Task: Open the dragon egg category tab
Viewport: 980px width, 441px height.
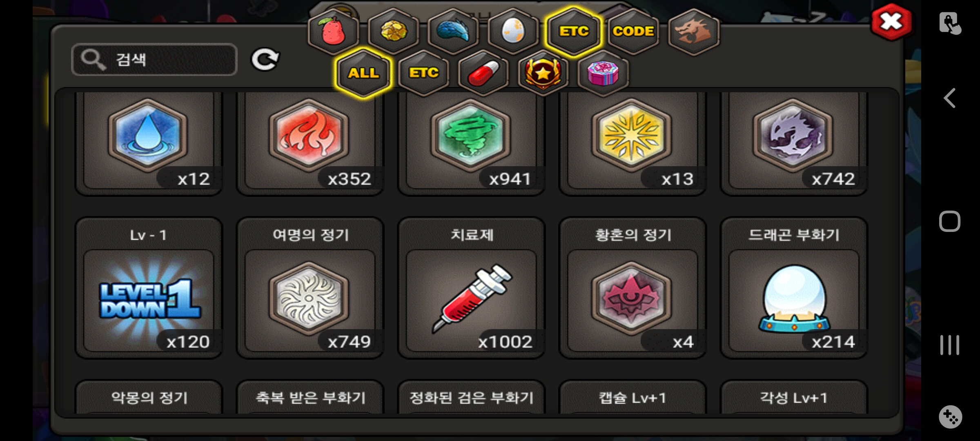Action: [513, 31]
